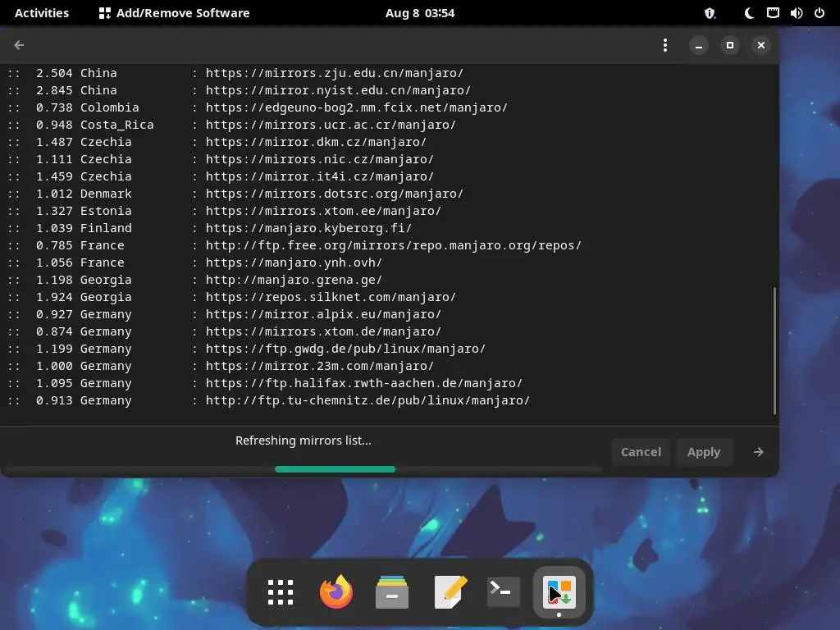
Task: Click the mirror.dkm.cz Czechia line
Action: click(x=217, y=142)
